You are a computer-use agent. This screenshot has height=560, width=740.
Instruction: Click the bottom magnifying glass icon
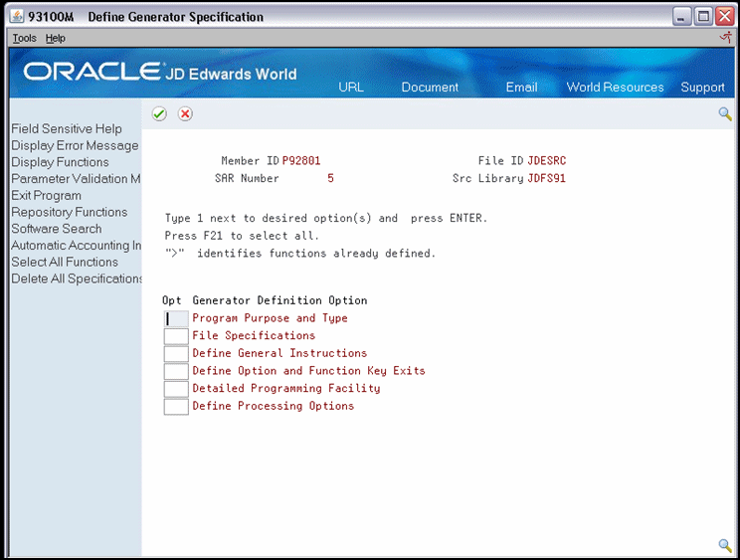pos(725,545)
